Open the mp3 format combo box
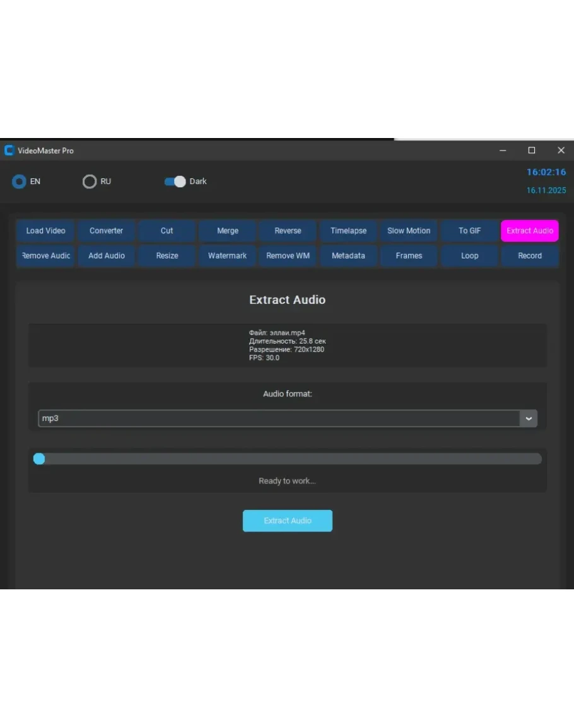 (278, 419)
